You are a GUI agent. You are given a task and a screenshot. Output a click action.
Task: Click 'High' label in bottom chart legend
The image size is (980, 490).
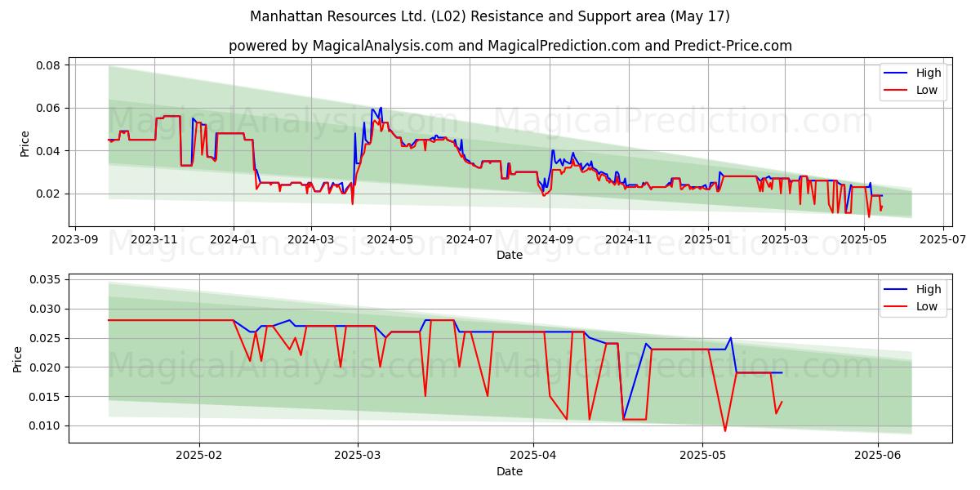pos(929,289)
